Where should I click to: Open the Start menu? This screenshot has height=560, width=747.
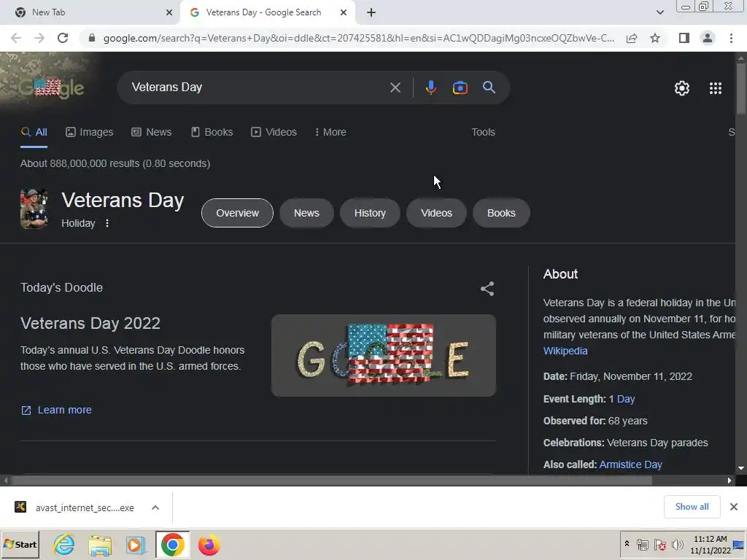coord(20,545)
